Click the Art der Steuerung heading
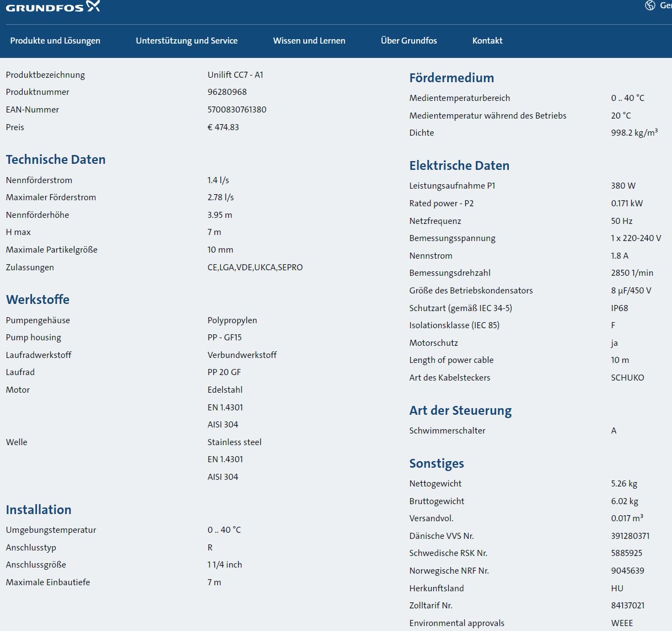Viewport: 672px width, 631px height. tap(460, 410)
